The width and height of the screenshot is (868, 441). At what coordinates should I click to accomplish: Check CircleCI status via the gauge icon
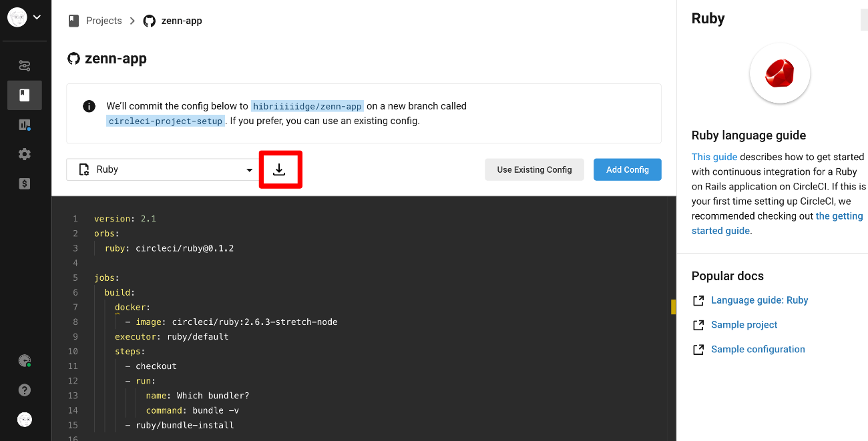coord(24,360)
